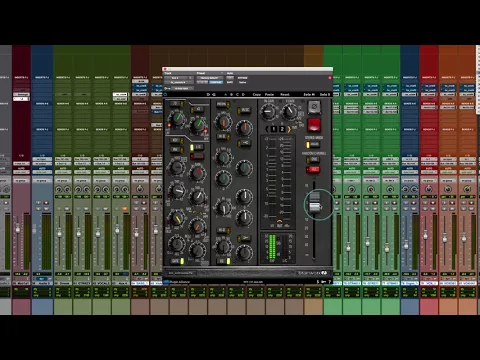Click the power icon at plugin toolbar left
The width and height of the screenshot is (480, 360).
point(165,95)
